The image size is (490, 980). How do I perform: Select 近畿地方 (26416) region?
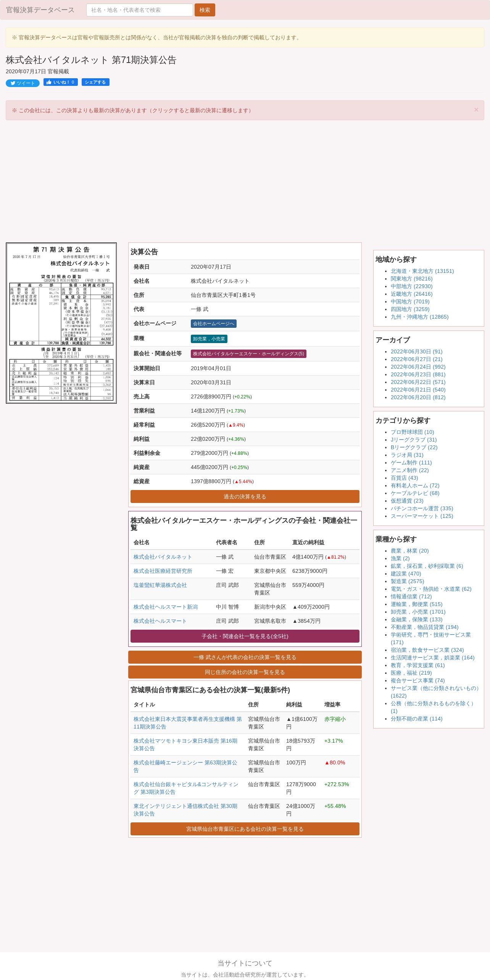click(412, 294)
